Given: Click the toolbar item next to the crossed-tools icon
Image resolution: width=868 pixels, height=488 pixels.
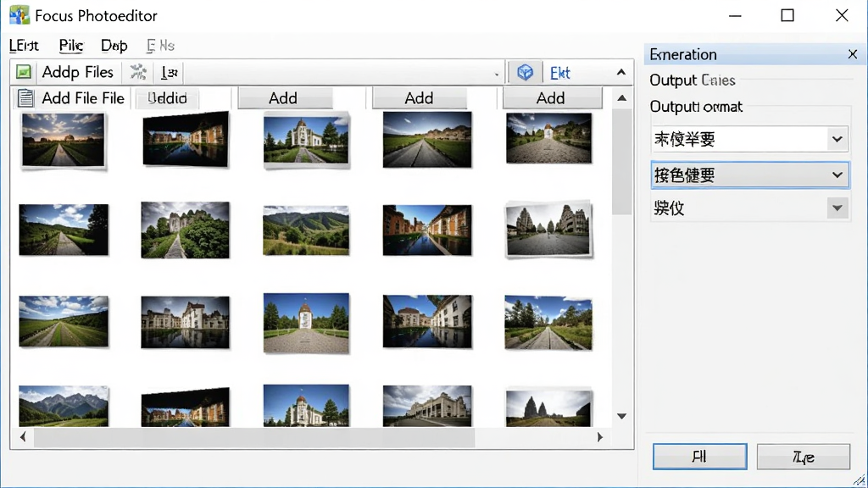Looking at the screenshot, I should tap(170, 73).
